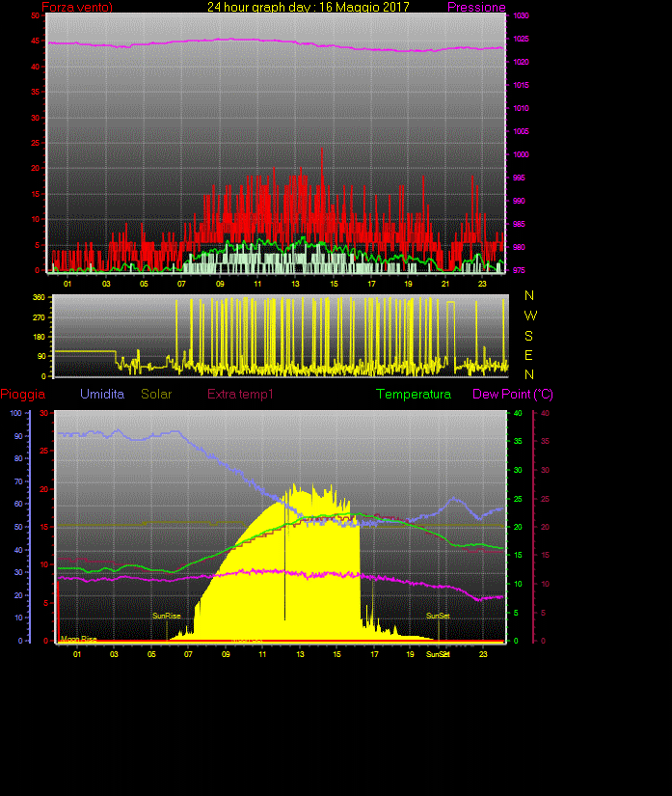The height and width of the screenshot is (796, 672).
Task: Click the red "Forza vento)" axis label
Action: [77, 7]
